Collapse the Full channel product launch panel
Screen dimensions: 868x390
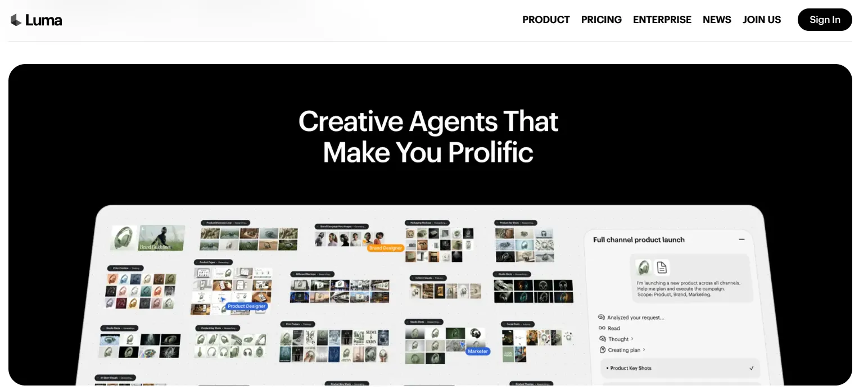[x=742, y=239]
